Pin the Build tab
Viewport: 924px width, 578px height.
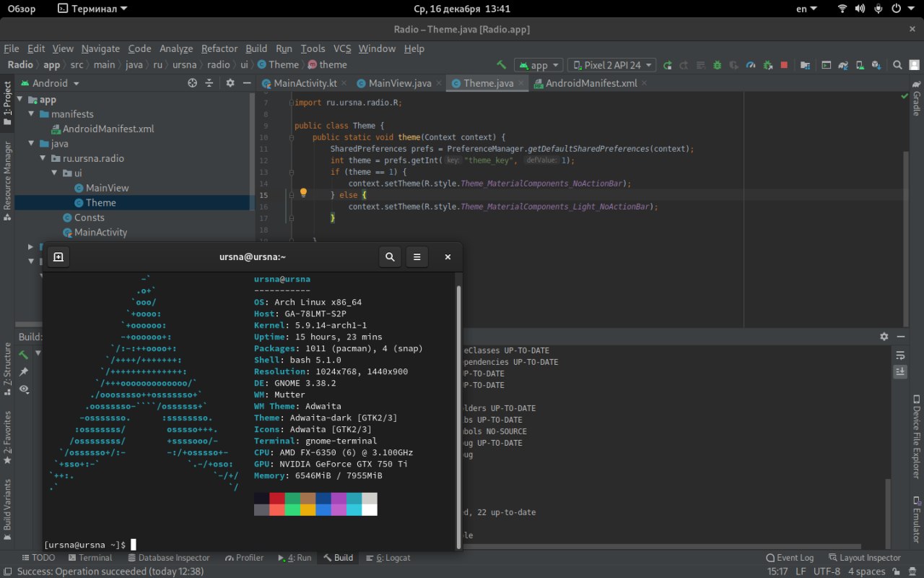coord(24,372)
